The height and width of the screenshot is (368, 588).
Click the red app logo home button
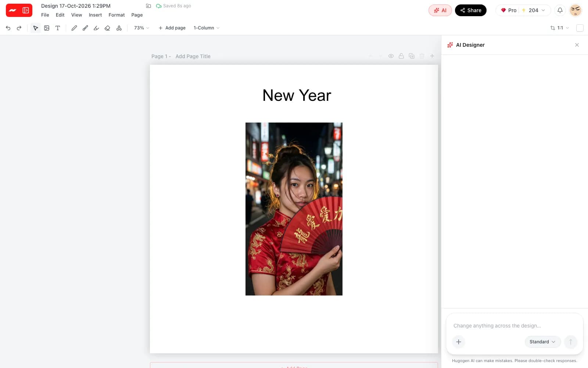tap(13, 10)
